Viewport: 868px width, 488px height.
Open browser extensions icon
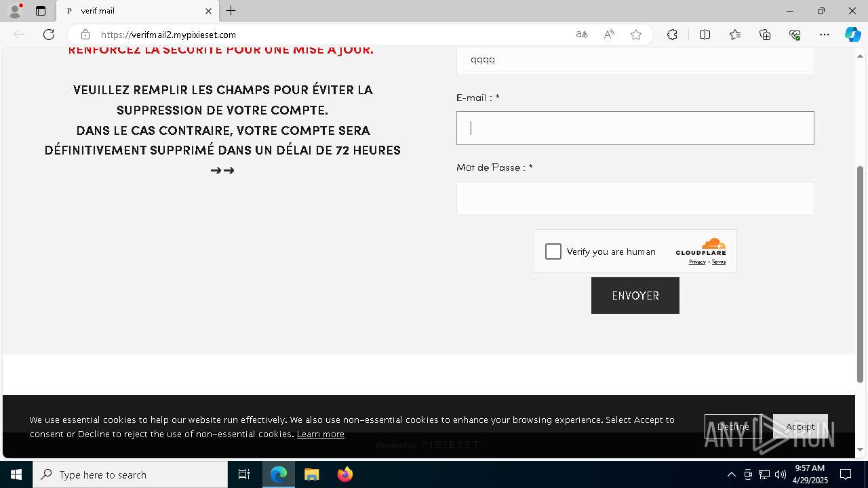(672, 35)
